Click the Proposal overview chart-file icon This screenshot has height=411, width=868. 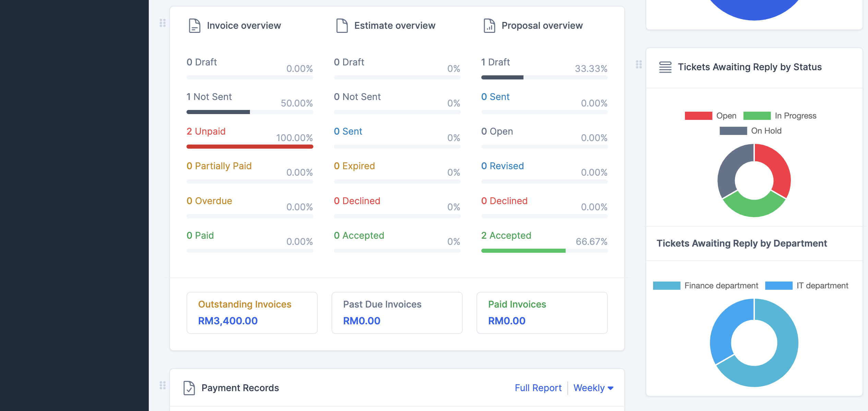[489, 26]
